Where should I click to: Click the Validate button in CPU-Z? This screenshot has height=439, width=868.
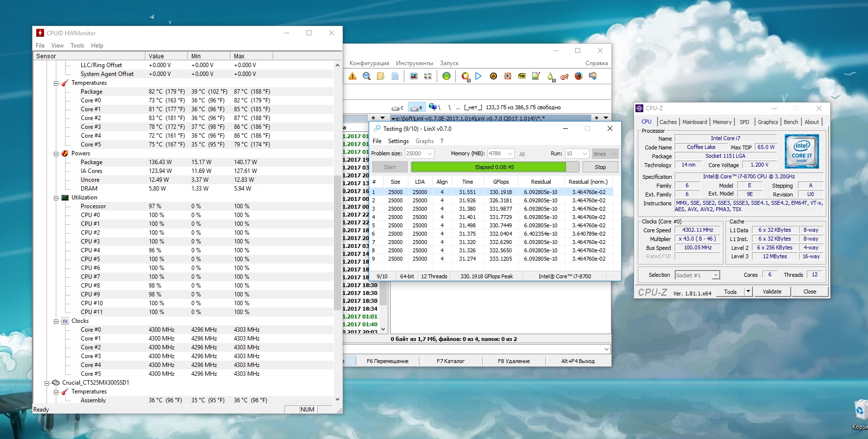coord(772,292)
